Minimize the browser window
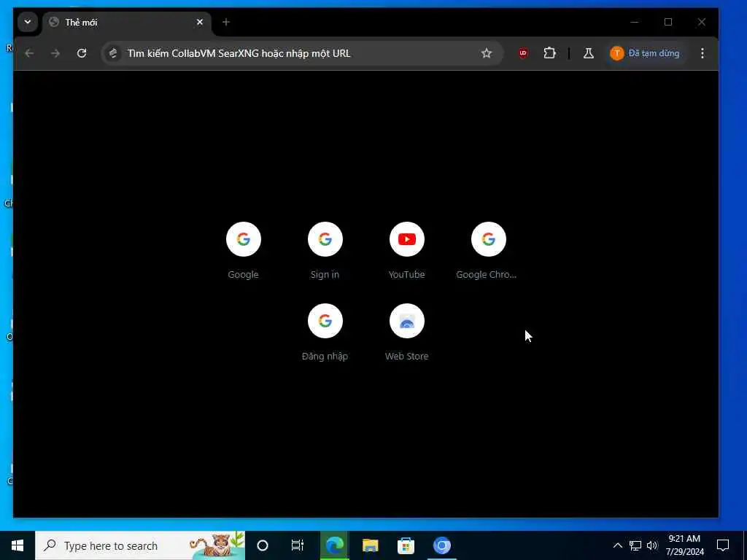 pos(635,22)
